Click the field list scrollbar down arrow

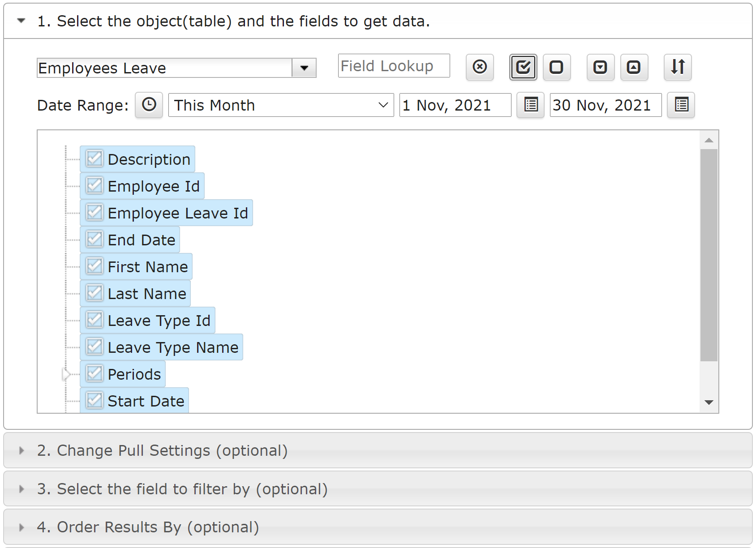709,402
